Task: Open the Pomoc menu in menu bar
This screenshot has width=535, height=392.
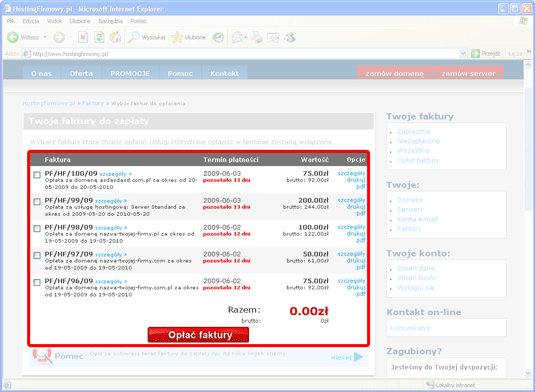Action: (x=138, y=21)
